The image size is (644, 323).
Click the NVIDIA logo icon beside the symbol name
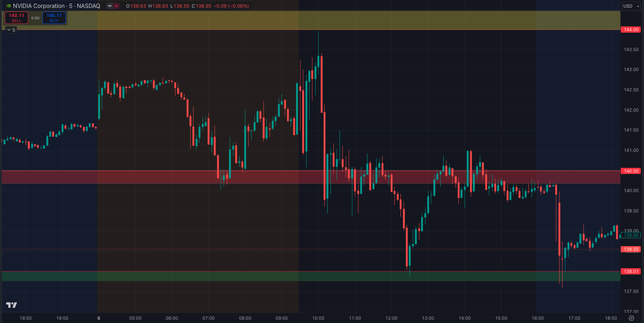pyautogui.click(x=8, y=6)
